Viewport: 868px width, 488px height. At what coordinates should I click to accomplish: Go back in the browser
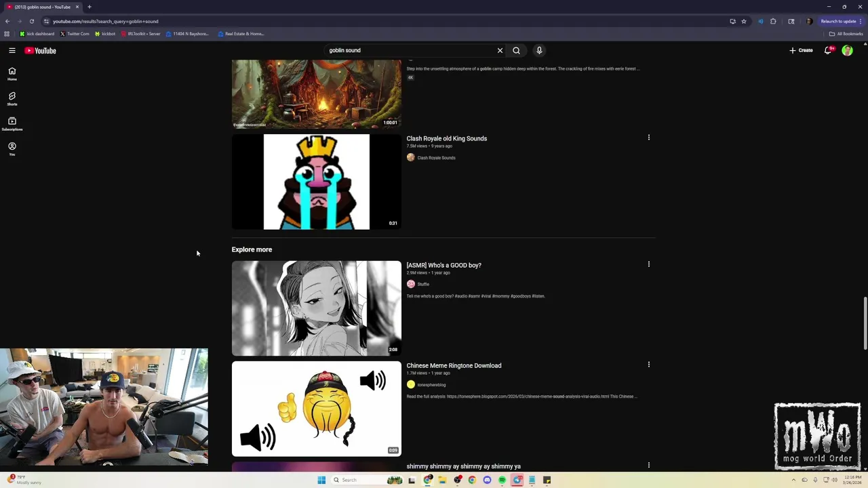(7, 21)
